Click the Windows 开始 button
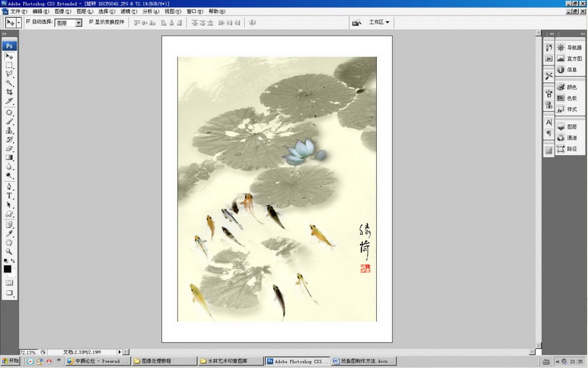The width and height of the screenshot is (588, 368). 10,361
